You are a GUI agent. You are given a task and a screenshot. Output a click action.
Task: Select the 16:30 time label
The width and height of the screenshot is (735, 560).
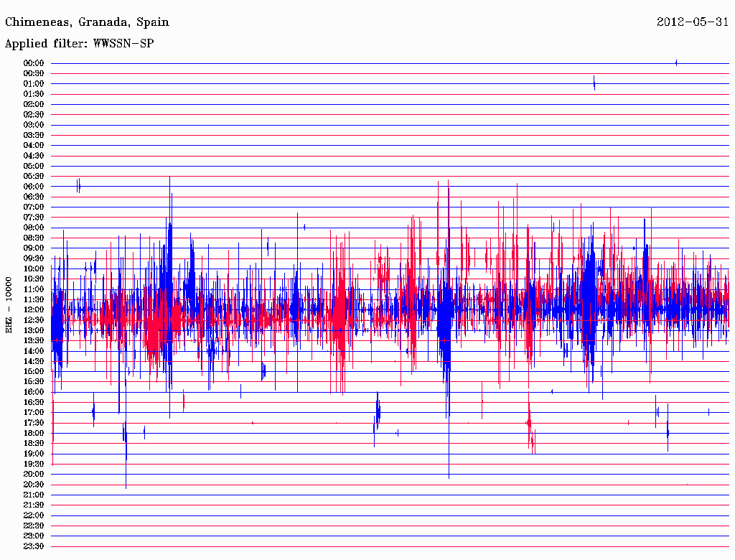click(x=33, y=403)
